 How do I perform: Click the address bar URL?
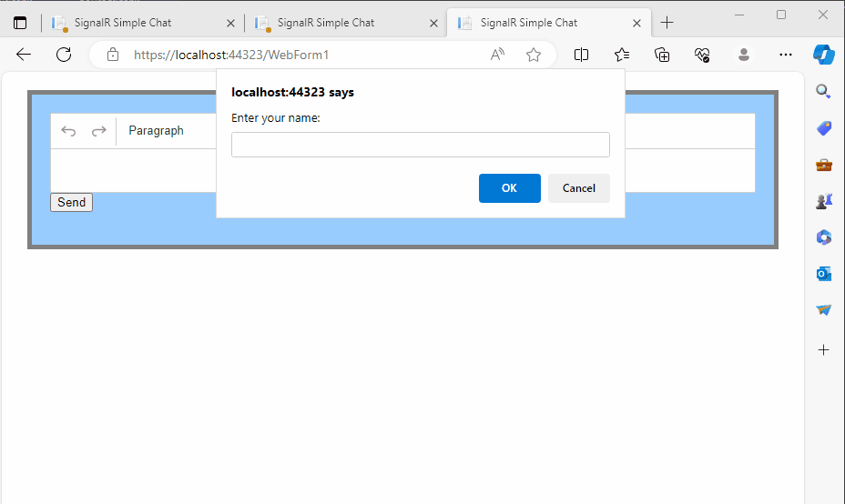point(231,55)
